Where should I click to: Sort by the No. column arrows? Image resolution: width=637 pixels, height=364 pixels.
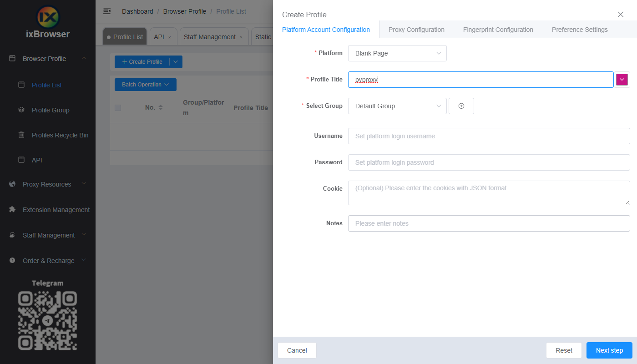click(161, 108)
